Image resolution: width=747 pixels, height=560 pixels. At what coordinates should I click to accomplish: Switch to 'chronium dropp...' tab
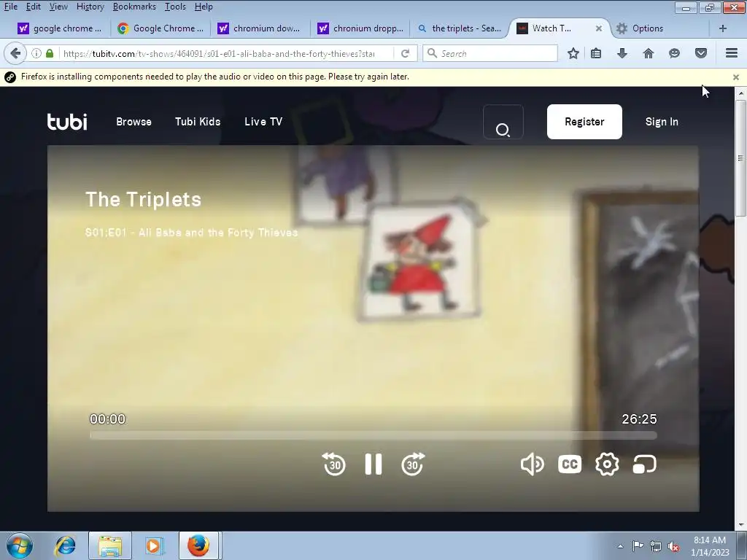(x=360, y=28)
